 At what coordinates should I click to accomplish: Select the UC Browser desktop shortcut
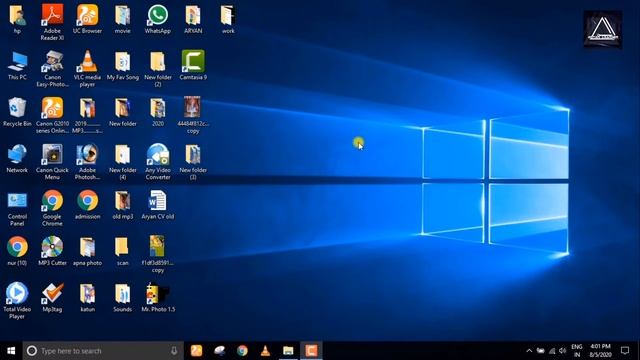[87, 19]
